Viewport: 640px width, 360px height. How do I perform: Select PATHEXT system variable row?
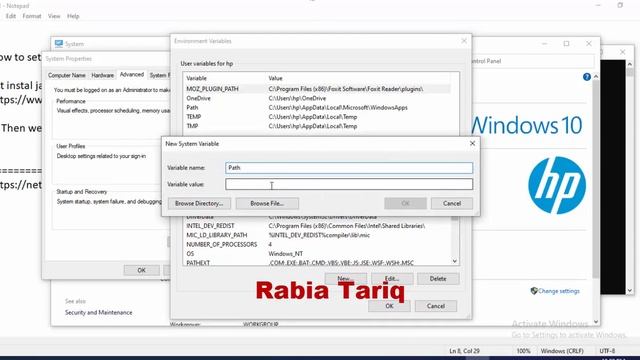(x=318, y=263)
